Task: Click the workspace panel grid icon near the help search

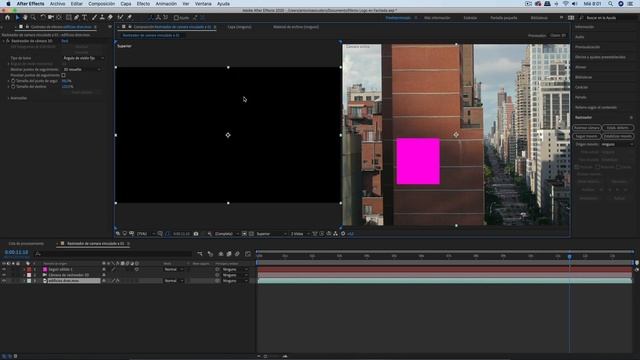Action: tap(571, 18)
